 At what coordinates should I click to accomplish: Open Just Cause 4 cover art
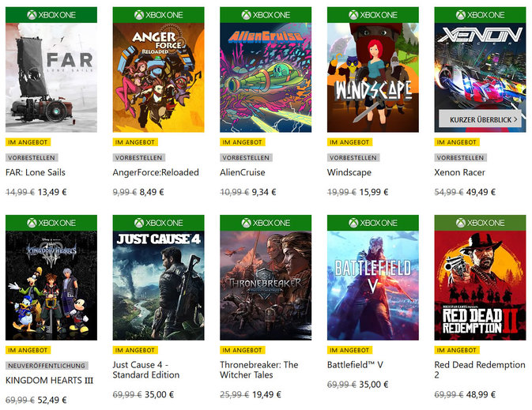[158, 285]
